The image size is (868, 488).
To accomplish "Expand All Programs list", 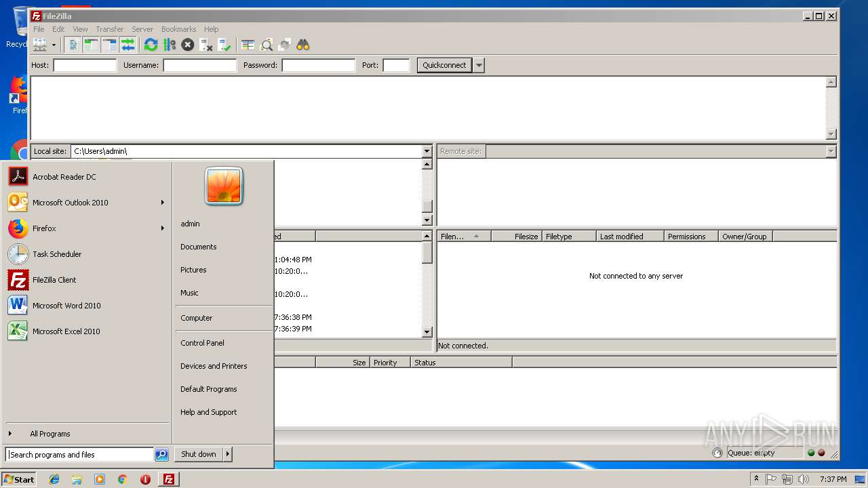I will (87, 434).
